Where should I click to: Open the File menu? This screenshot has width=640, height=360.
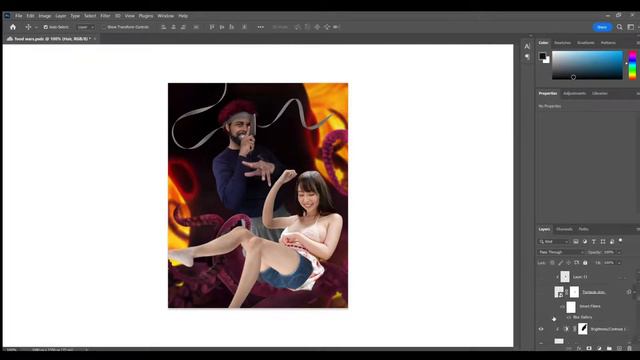point(18,16)
